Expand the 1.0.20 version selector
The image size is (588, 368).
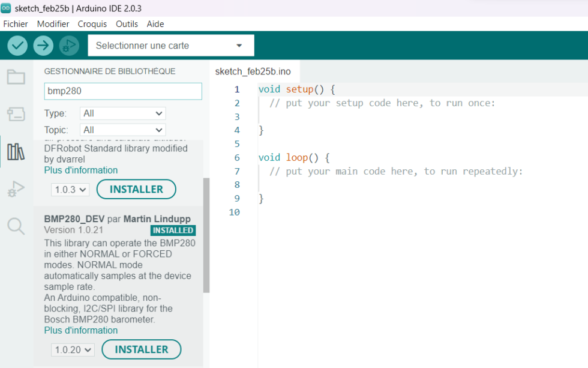[x=72, y=350]
